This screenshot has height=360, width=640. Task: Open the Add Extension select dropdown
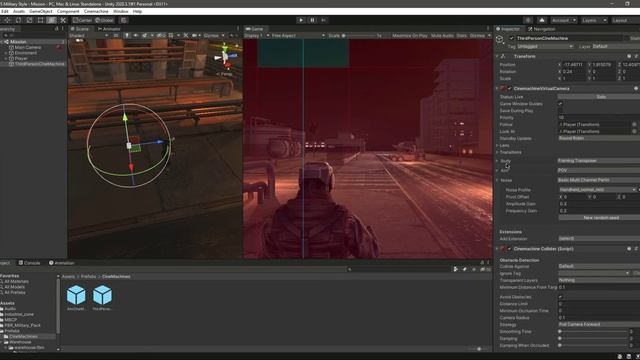coord(599,238)
